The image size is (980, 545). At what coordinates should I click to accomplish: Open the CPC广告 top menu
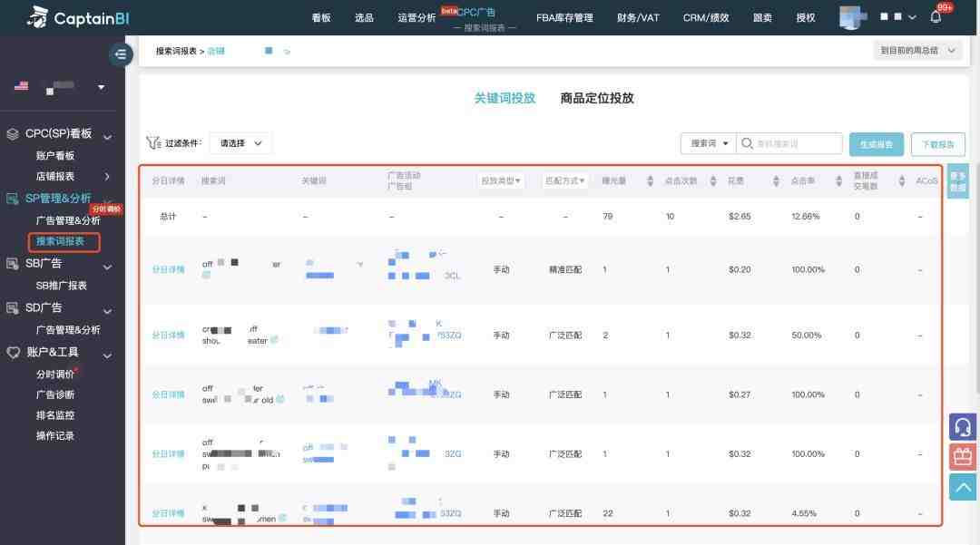point(475,13)
